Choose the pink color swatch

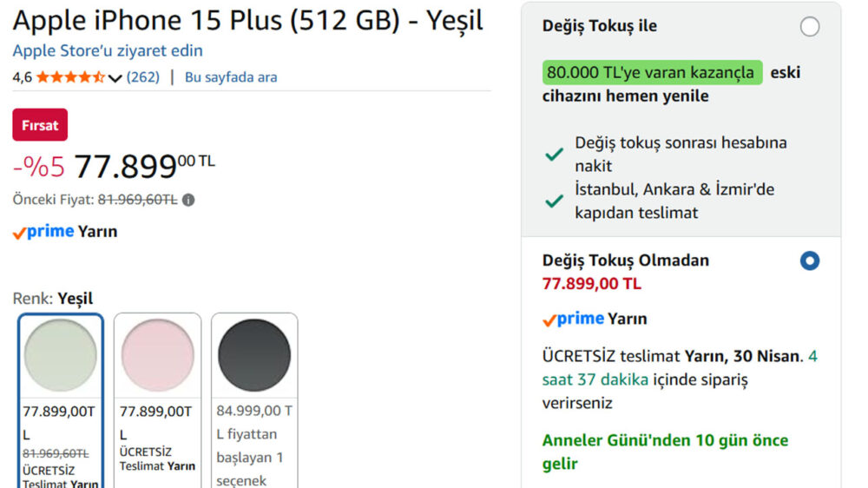[x=157, y=355]
